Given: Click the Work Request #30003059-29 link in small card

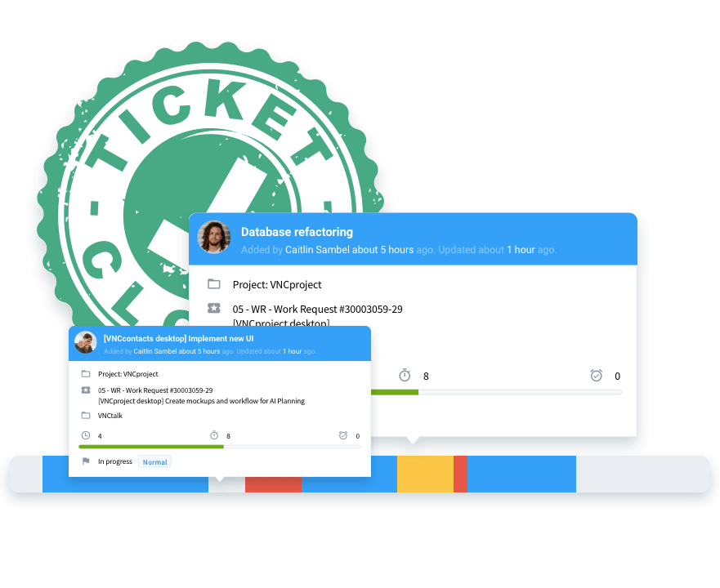Looking at the screenshot, I should 155,390.
